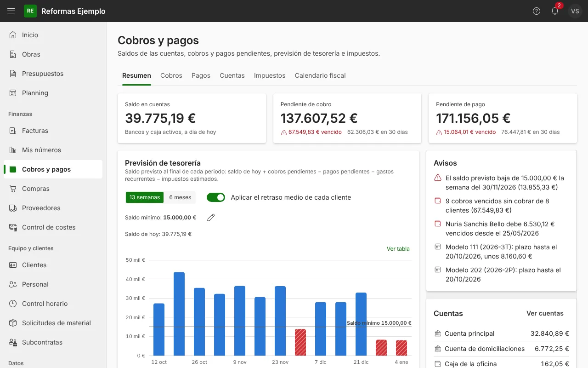The image size is (588, 368).
Task: Select the 6 meses period option
Action: [180, 197]
